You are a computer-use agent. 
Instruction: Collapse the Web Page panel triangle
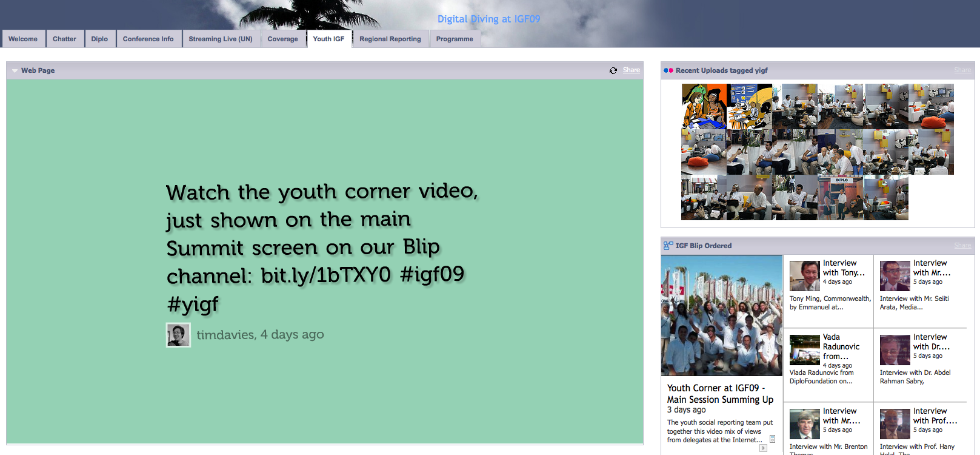[x=15, y=71]
